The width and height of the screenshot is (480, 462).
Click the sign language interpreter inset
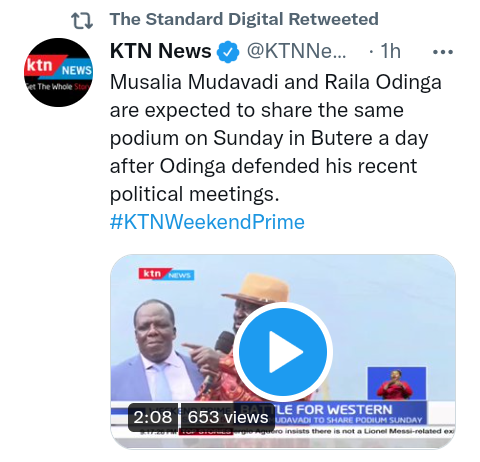coord(397,384)
